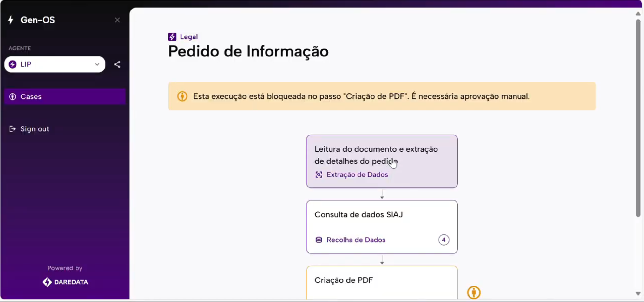
Task: Click the dropdown chevron in the LIP selector
Action: coord(97,64)
